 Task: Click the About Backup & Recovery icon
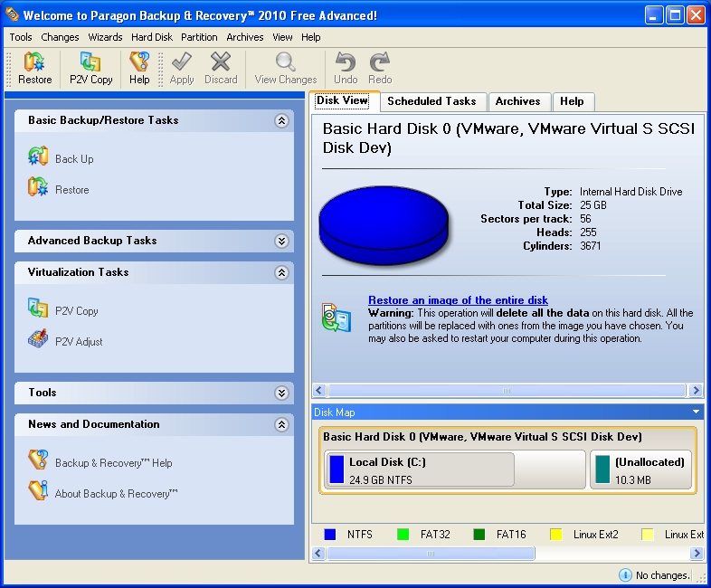tap(38, 492)
